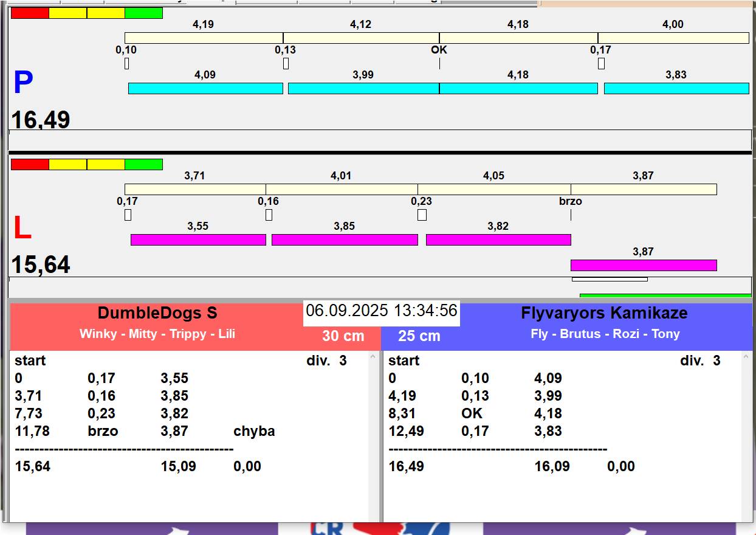Screen dimensions: 756x535
Task: Click the beige segment labeled 4,01
Action: point(342,190)
